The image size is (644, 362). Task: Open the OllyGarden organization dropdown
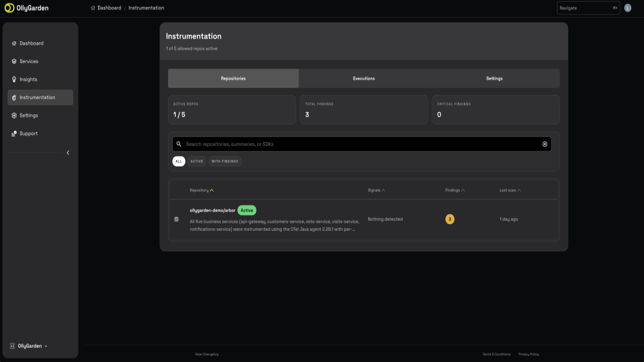[33, 346]
